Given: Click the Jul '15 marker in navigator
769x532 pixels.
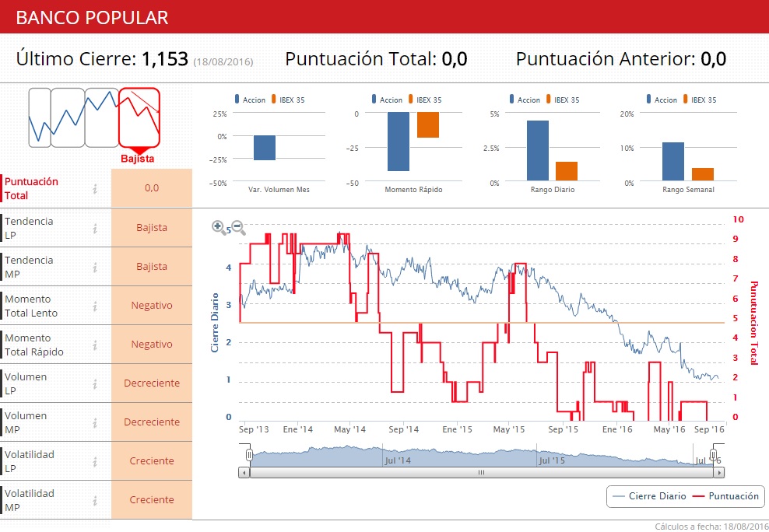Looking at the screenshot, I should click(552, 460).
